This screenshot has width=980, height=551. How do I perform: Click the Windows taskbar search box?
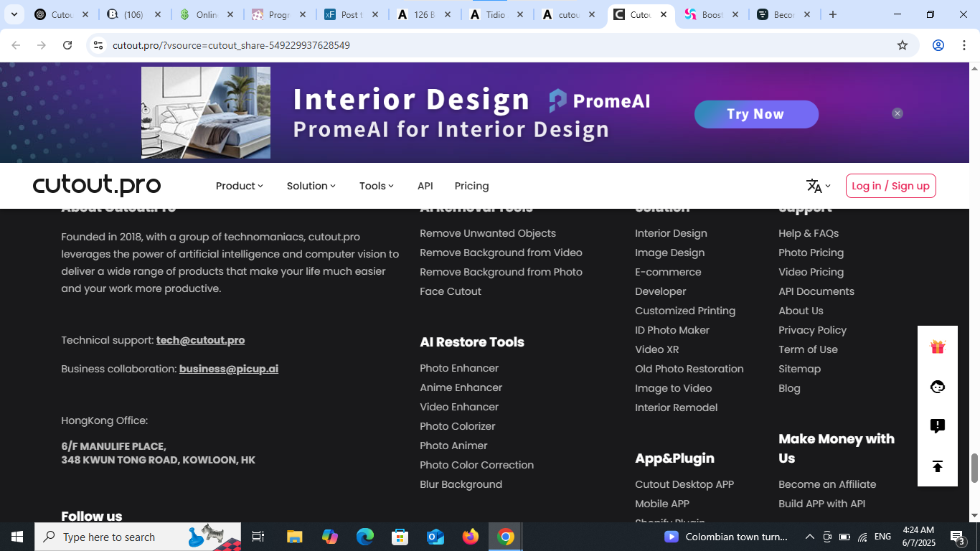pyautogui.click(x=138, y=537)
